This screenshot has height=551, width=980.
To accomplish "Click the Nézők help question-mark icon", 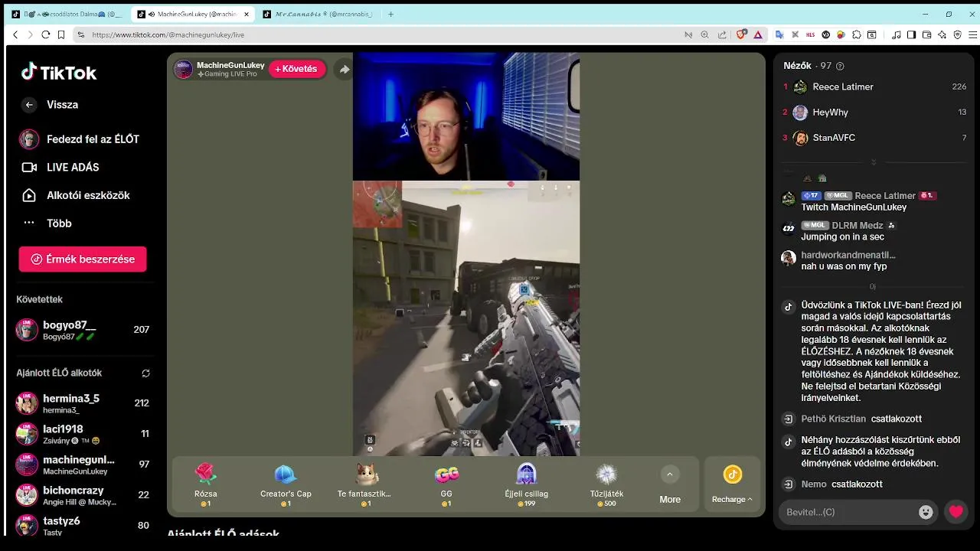I will [840, 67].
